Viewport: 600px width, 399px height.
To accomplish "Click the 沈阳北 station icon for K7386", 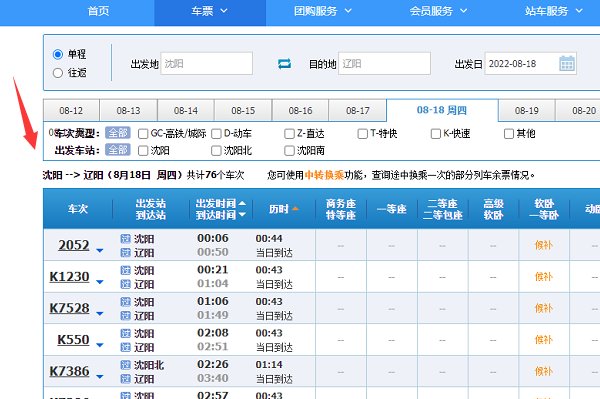I will 126,365.
